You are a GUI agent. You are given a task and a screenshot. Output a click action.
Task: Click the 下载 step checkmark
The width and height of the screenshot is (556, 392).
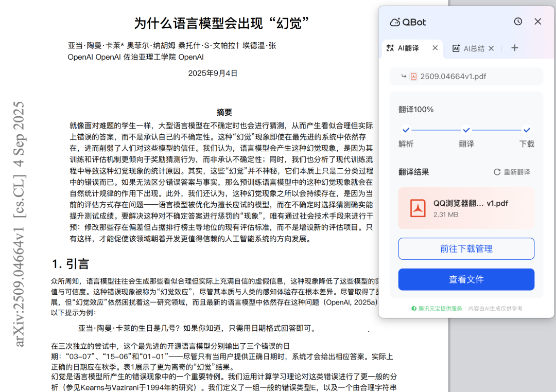point(527,130)
